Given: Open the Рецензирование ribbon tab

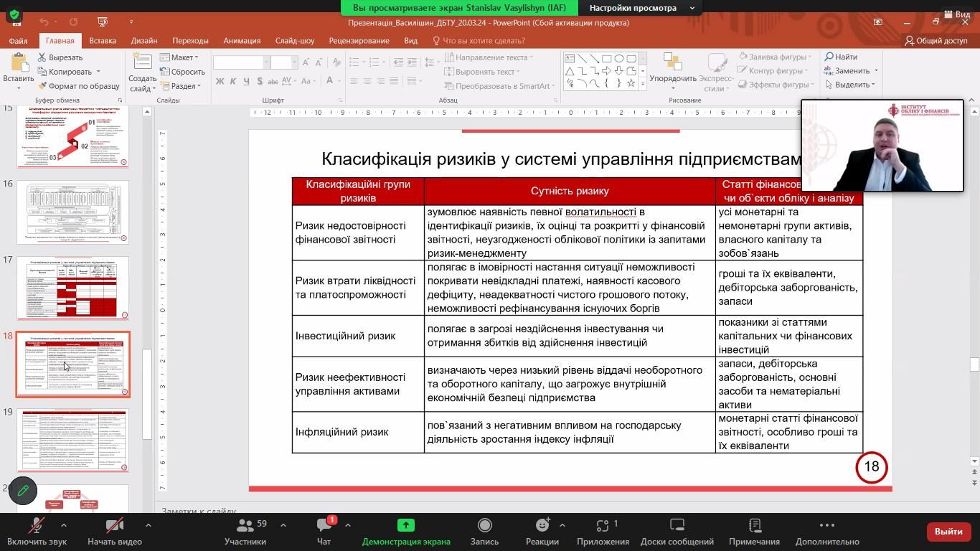Looking at the screenshot, I should (359, 41).
